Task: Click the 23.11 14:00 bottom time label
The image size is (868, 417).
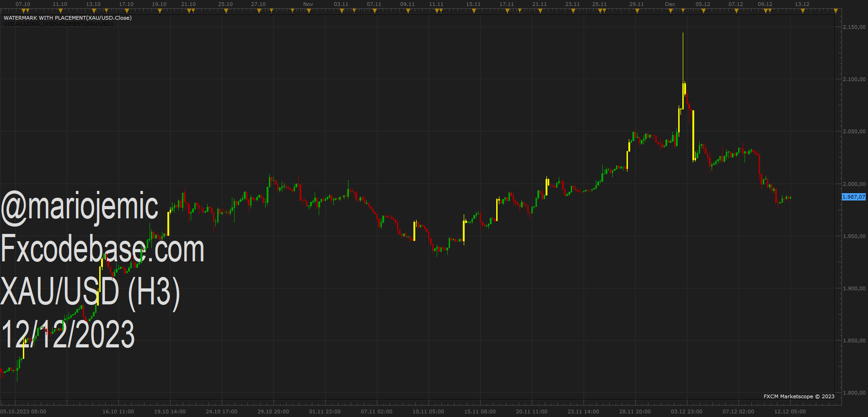Action: click(583, 412)
